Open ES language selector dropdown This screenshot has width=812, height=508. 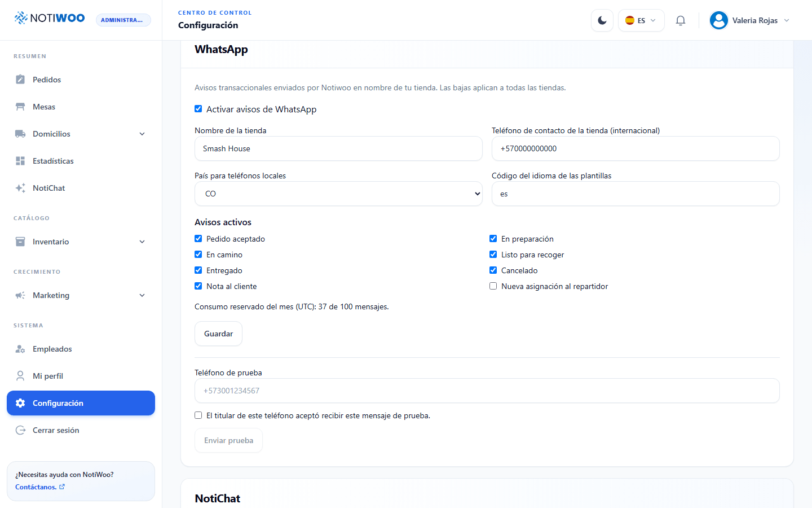641,20
